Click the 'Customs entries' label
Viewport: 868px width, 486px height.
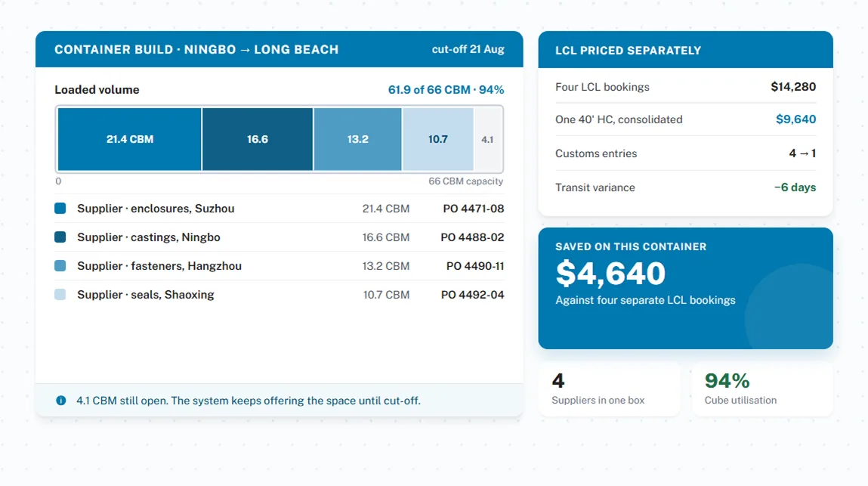click(596, 153)
